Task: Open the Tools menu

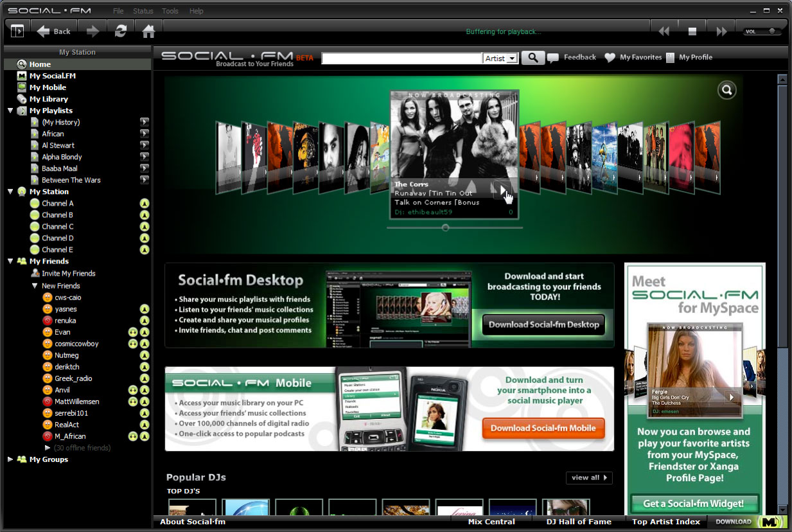Action: [x=170, y=11]
